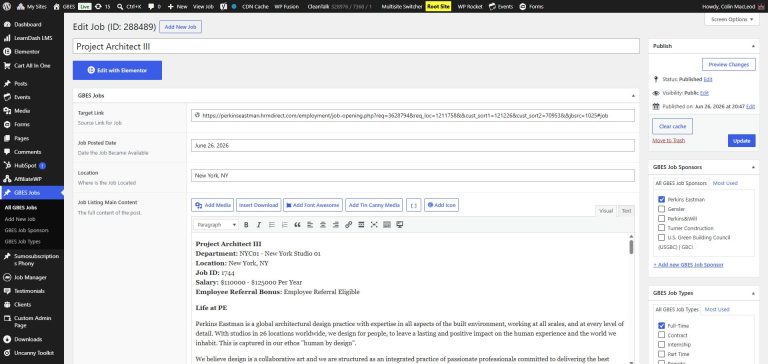Uncheck the Perkins Eastman sponsor
The image size is (768, 364).
click(662, 199)
